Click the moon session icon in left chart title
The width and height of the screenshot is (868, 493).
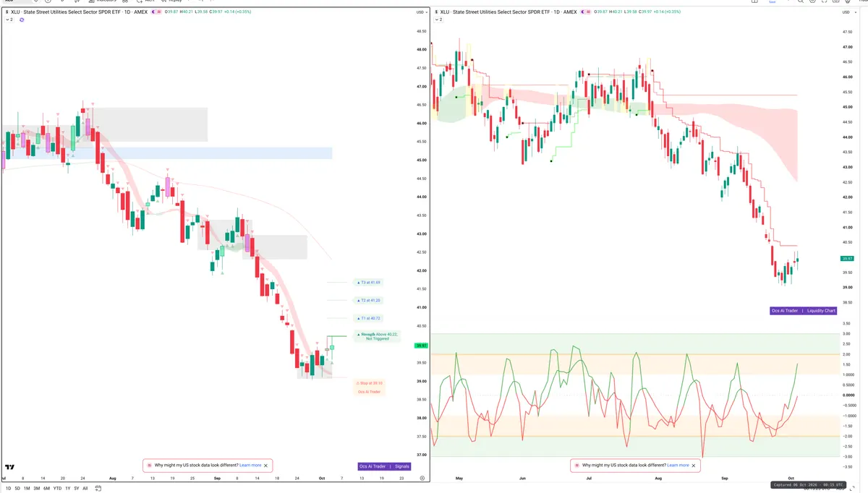click(x=152, y=12)
